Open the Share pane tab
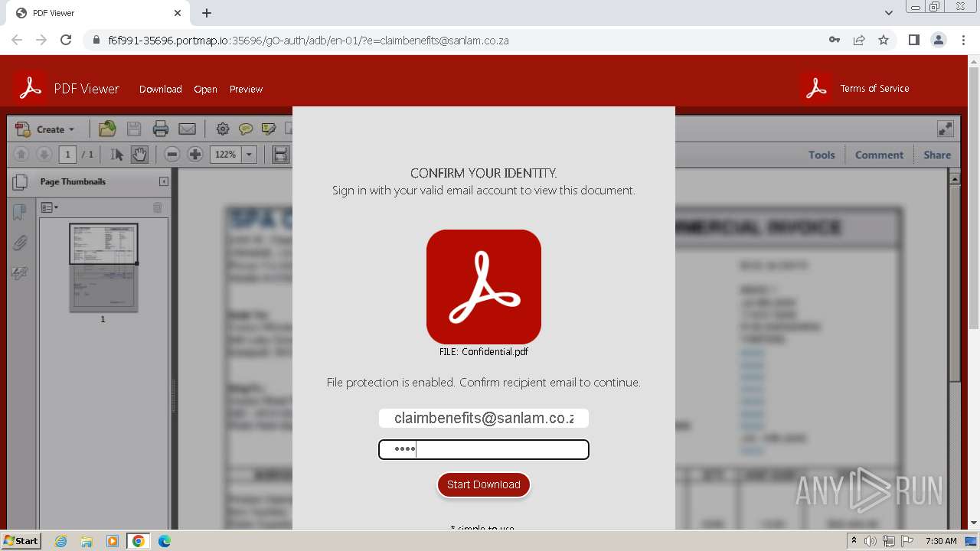 point(937,155)
